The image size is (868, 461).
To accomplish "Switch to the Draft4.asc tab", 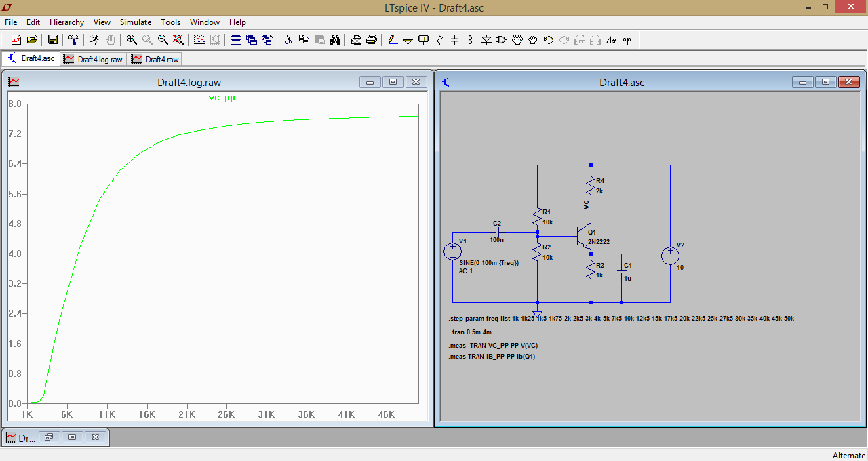I will [x=31, y=58].
